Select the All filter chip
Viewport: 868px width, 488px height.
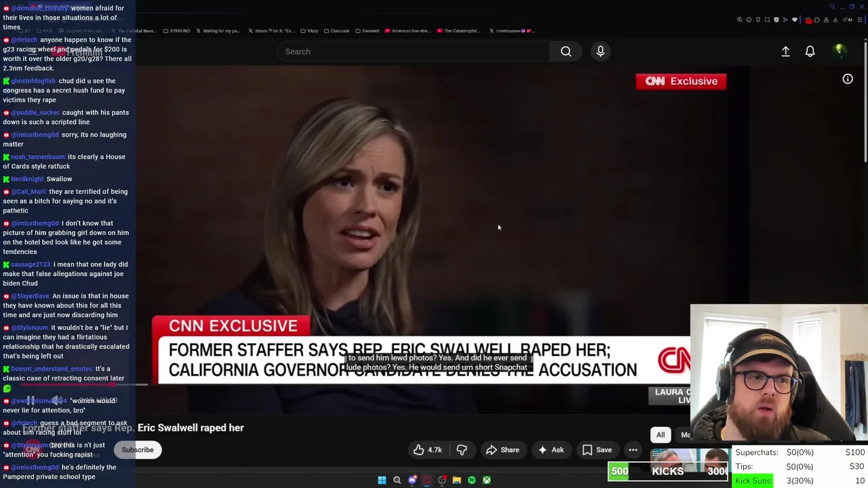pos(660,435)
